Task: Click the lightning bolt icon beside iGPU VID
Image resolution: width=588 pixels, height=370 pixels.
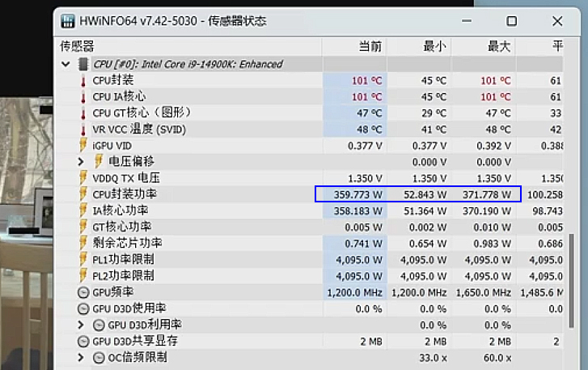Action: (82, 146)
